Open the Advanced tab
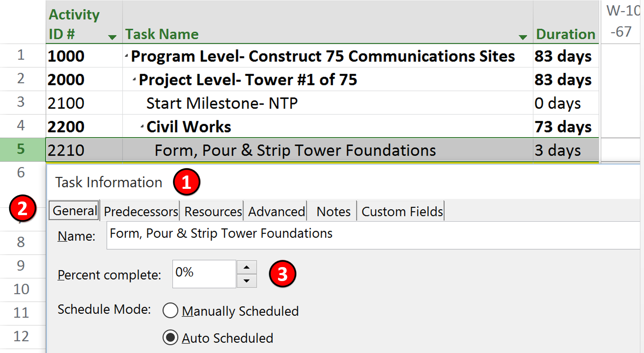Image resolution: width=644 pixels, height=353 pixels. [276, 211]
